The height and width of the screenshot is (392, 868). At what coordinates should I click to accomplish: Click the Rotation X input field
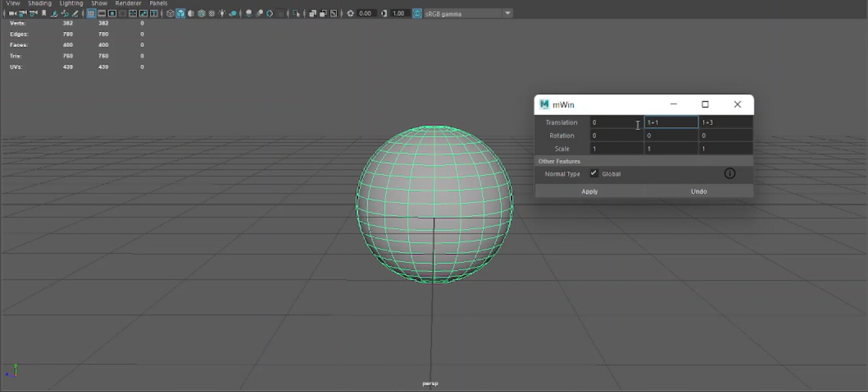click(616, 135)
